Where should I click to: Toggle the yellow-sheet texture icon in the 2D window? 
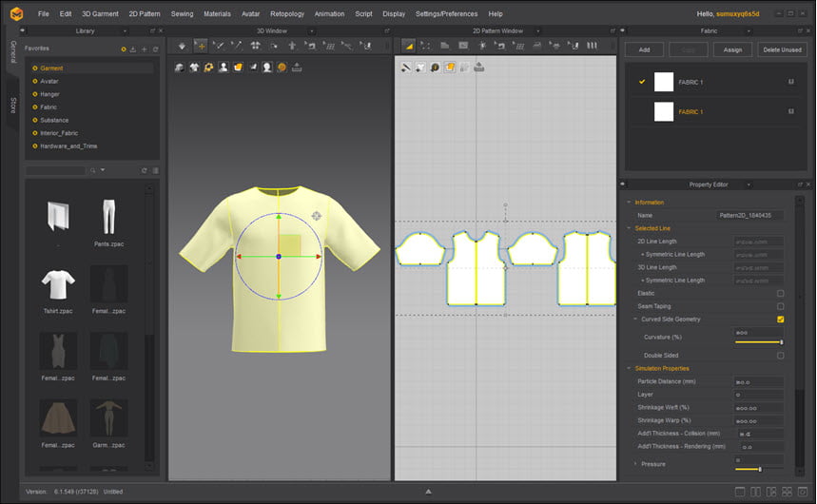pyautogui.click(x=450, y=68)
